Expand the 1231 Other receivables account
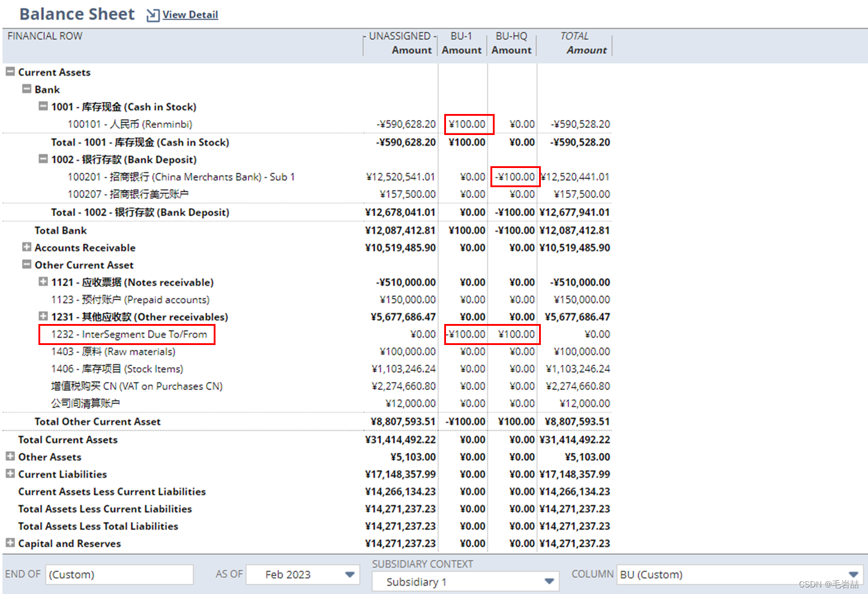 [x=43, y=317]
